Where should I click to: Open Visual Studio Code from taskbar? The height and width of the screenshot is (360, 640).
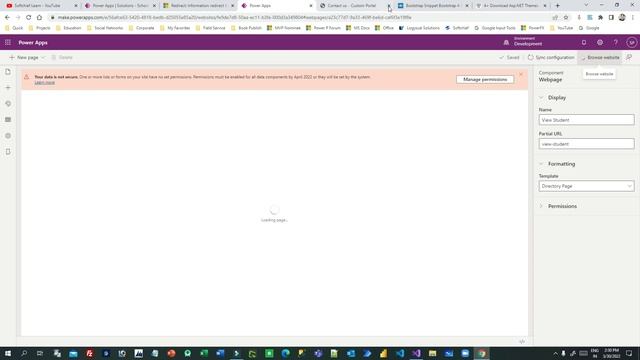pos(400,353)
